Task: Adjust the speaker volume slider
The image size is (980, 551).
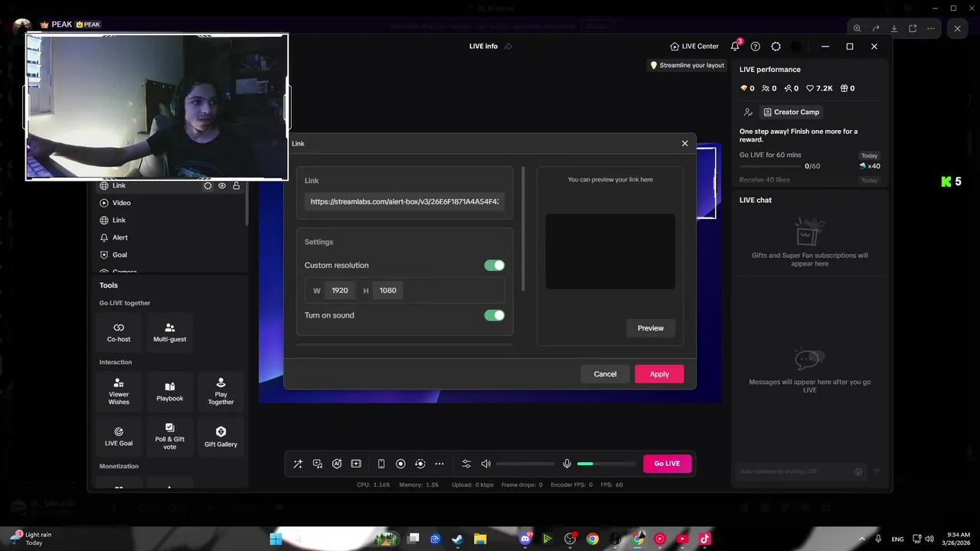Action: (x=525, y=464)
